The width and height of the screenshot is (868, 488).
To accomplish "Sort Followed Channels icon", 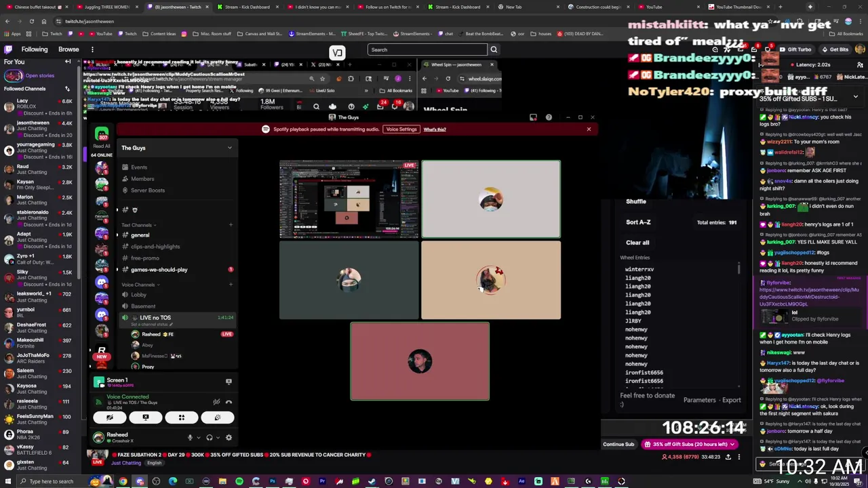I will click(67, 89).
